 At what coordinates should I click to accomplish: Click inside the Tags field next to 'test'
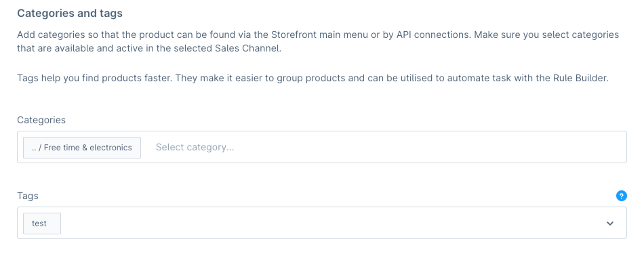tap(329, 224)
